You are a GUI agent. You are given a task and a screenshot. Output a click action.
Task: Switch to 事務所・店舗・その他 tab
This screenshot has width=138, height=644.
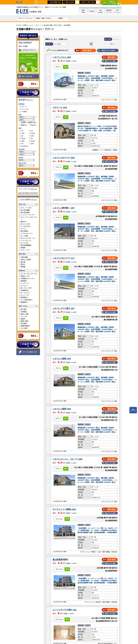pos(43,18)
